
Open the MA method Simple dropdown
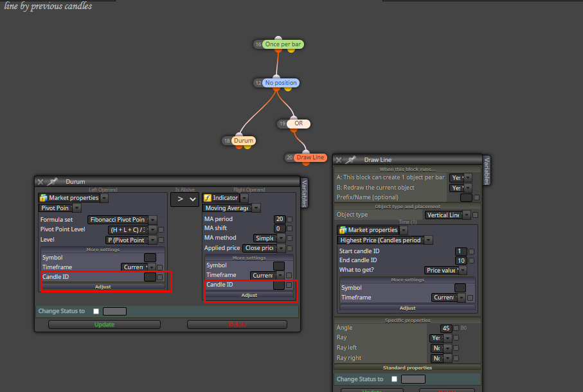point(282,238)
